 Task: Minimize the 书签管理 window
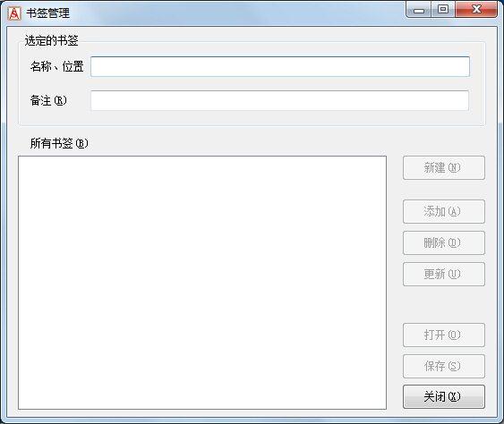click(418, 10)
